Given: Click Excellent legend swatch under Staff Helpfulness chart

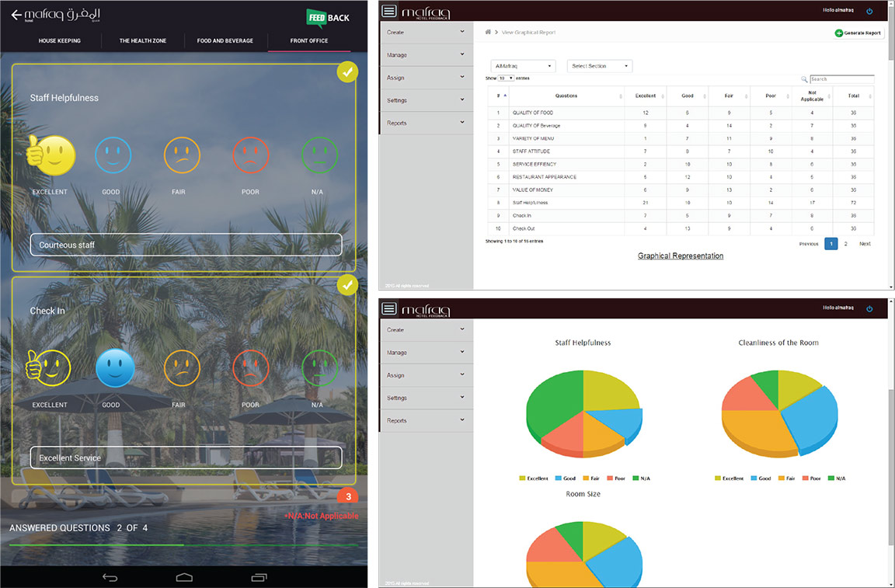Looking at the screenshot, I should 522,478.
